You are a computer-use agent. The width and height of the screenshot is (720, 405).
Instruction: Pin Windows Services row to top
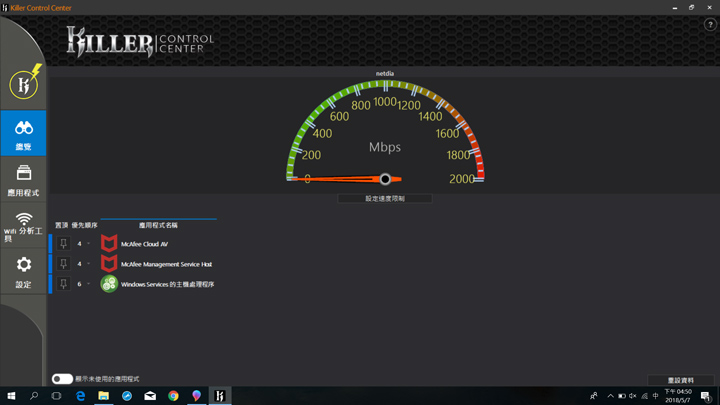[x=63, y=284]
